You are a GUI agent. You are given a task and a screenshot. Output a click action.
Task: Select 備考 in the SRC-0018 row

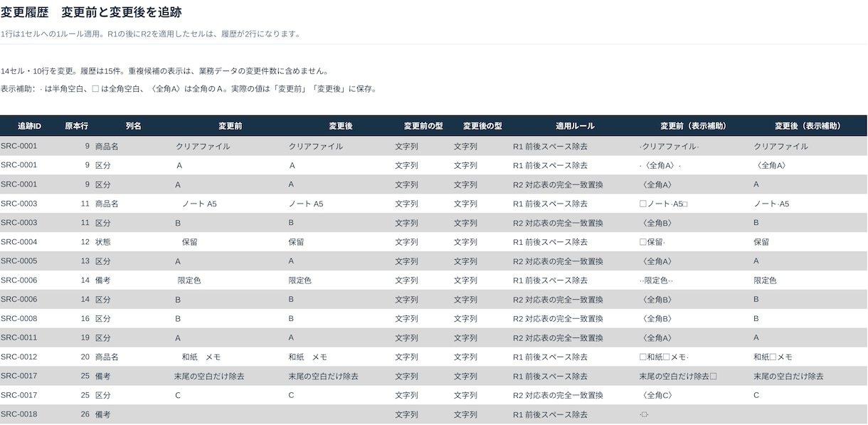pos(103,414)
